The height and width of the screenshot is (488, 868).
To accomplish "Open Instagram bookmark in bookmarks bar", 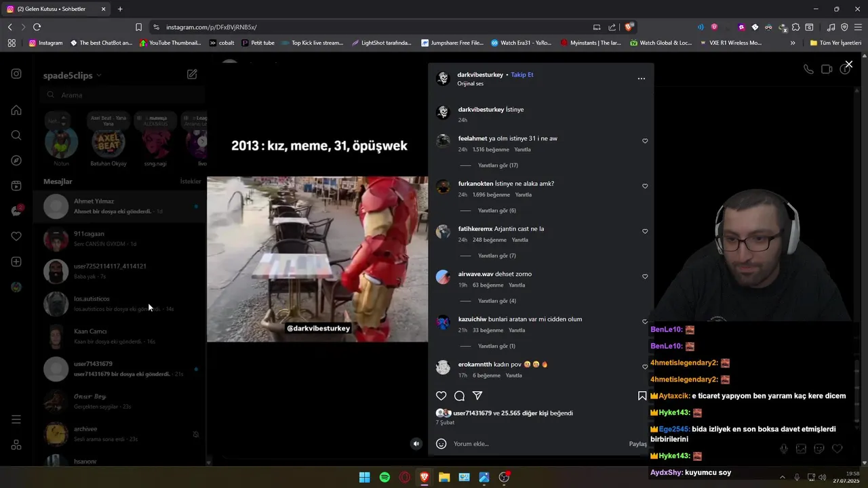I will pos(45,43).
